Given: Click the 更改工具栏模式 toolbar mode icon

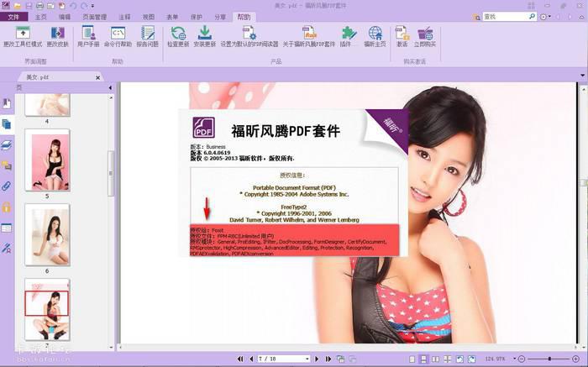Looking at the screenshot, I should coord(23,33).
